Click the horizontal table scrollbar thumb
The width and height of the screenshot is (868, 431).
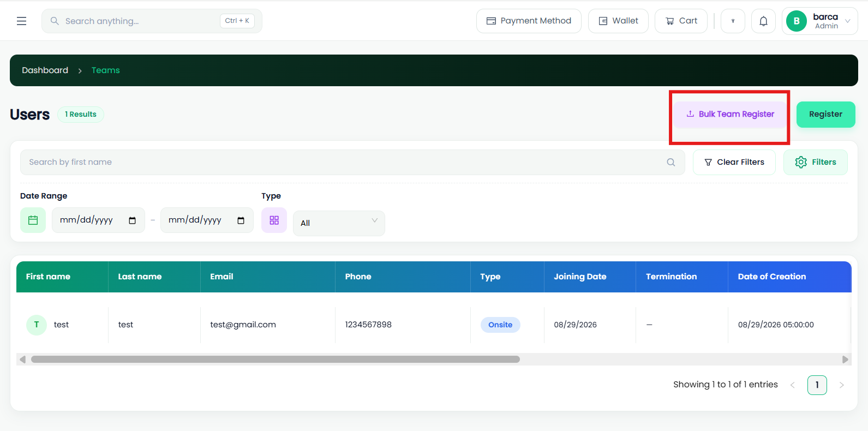[276, 360]
